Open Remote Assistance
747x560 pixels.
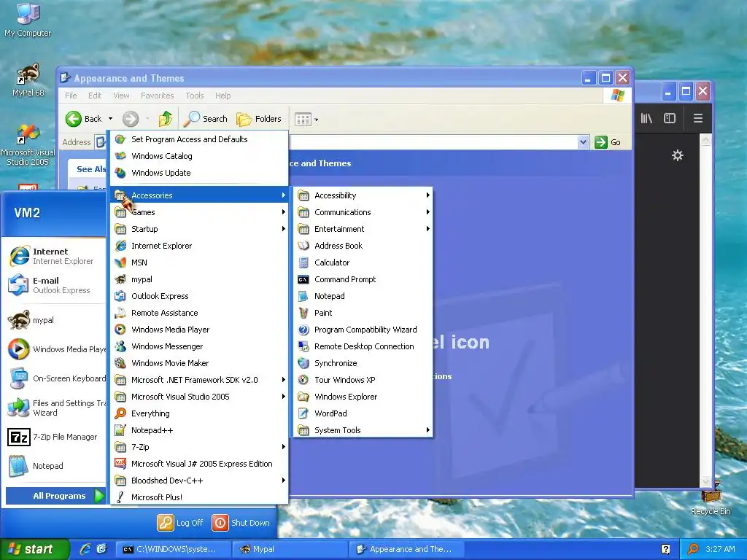click(199, 312)
